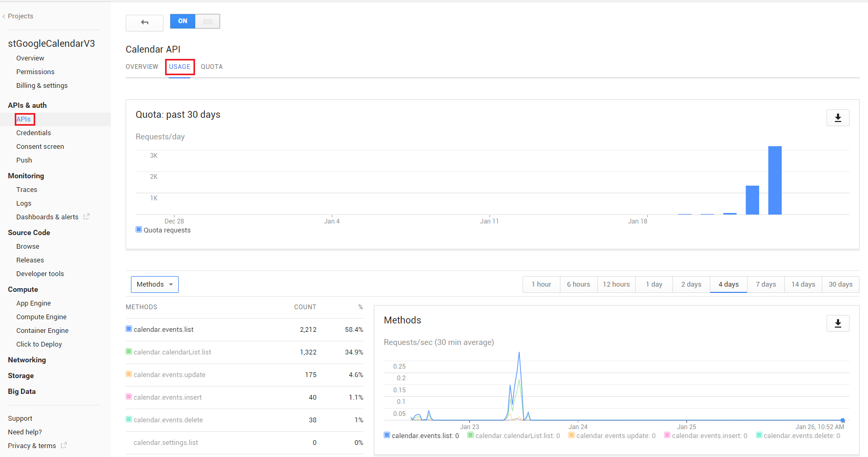Collapse the Compute section

(x=23, y=290)
